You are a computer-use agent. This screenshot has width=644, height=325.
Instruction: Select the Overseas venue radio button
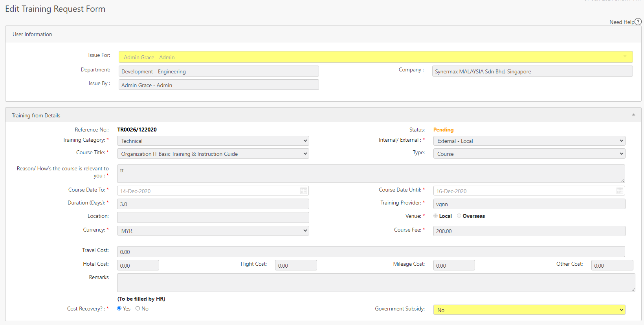click(x=459, y=216)
